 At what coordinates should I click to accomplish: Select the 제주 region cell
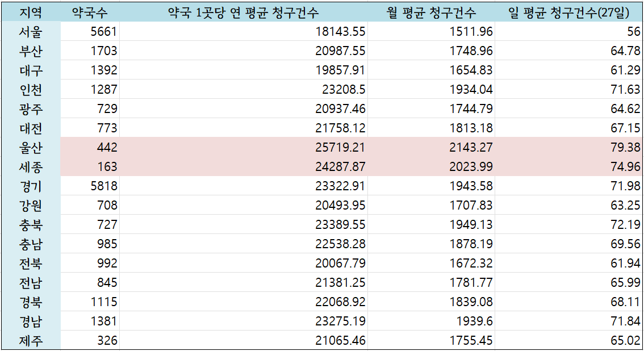pos(31,341)
